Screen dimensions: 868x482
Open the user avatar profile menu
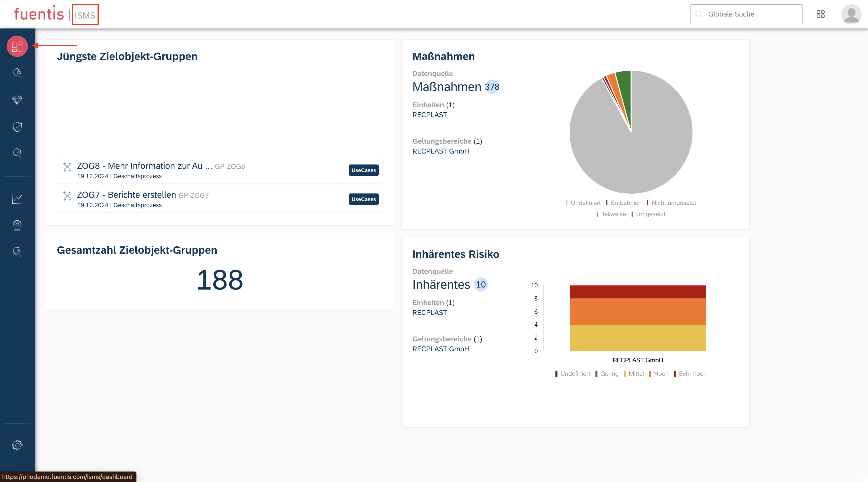(851, 14)
